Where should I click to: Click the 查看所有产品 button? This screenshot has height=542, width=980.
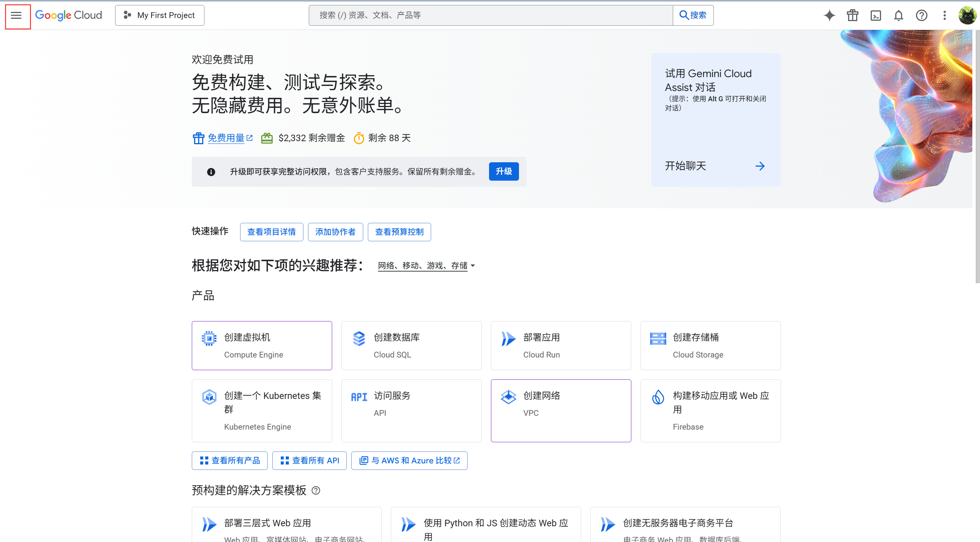point(230,460)
